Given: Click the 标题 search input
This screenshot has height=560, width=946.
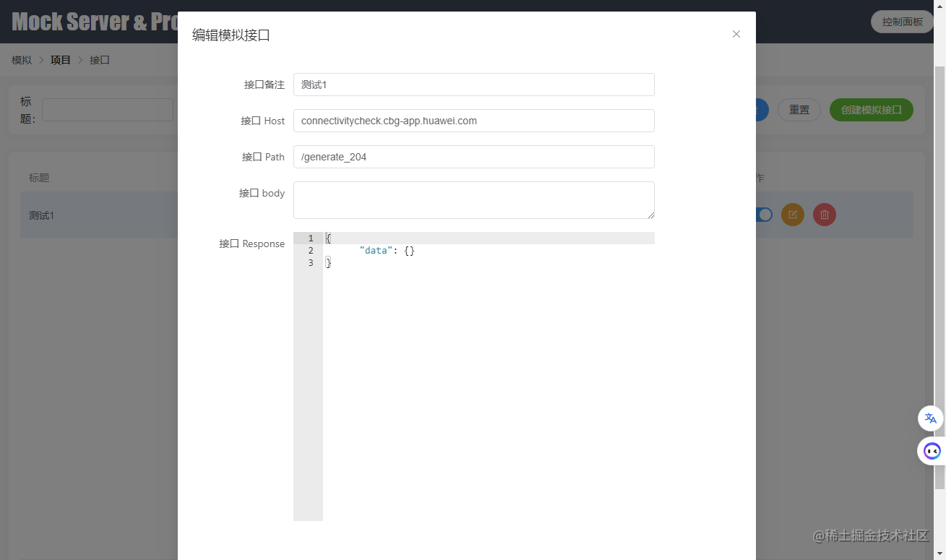Looking at the screenshot, I should tap(108, 110).
